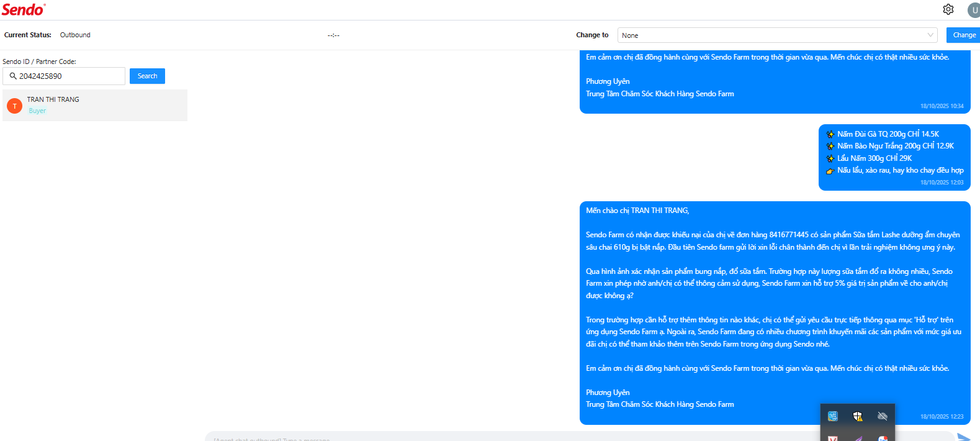Click the paragraph mentioning đơn hàng 8416771445
This screenshot has height=441, width=980.
(x=773, y=241)
